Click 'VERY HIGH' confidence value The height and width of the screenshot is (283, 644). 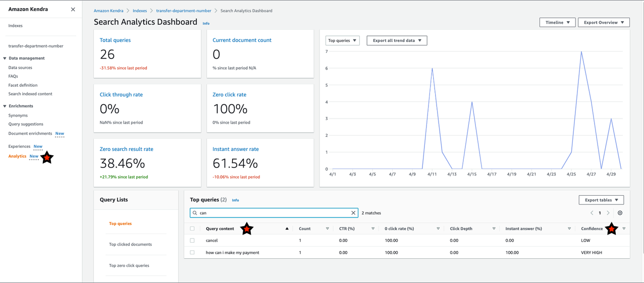pos(592,253)
